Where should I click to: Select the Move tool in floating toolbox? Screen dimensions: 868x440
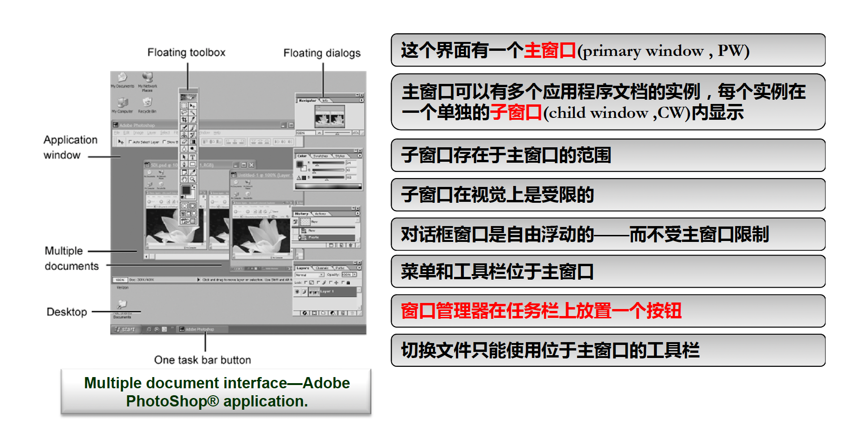(193, 105)
